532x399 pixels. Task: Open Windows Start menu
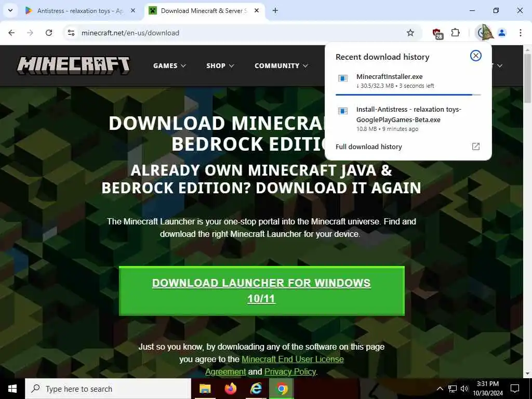click(x=12, y=389)
